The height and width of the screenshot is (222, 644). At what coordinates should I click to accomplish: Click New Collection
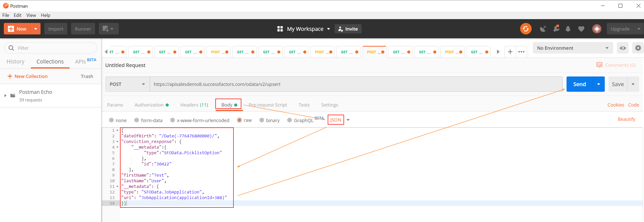click(28, 76)
